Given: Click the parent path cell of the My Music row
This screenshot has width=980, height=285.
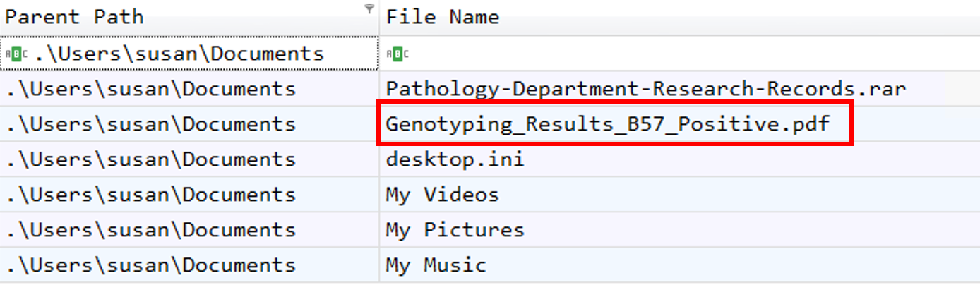Looking at the screenshot, I should point(150,265).
